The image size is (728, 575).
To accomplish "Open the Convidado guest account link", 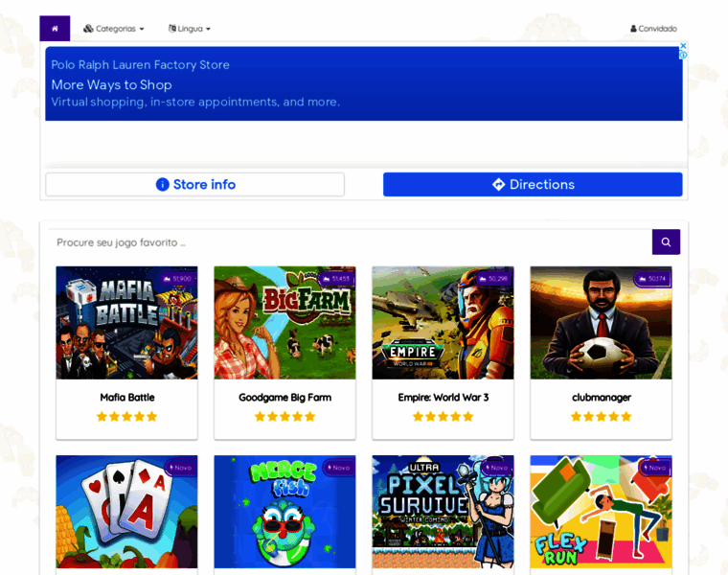I will pos(653,29).
